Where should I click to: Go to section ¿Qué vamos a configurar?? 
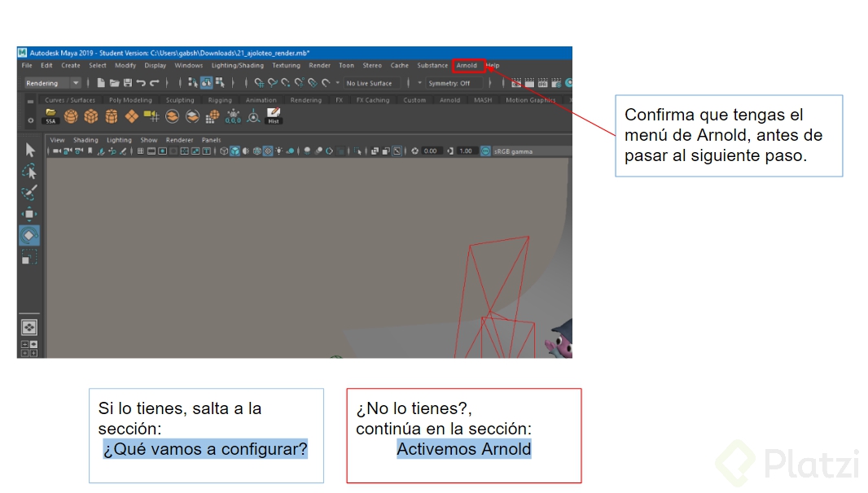[x=205, y=449]
